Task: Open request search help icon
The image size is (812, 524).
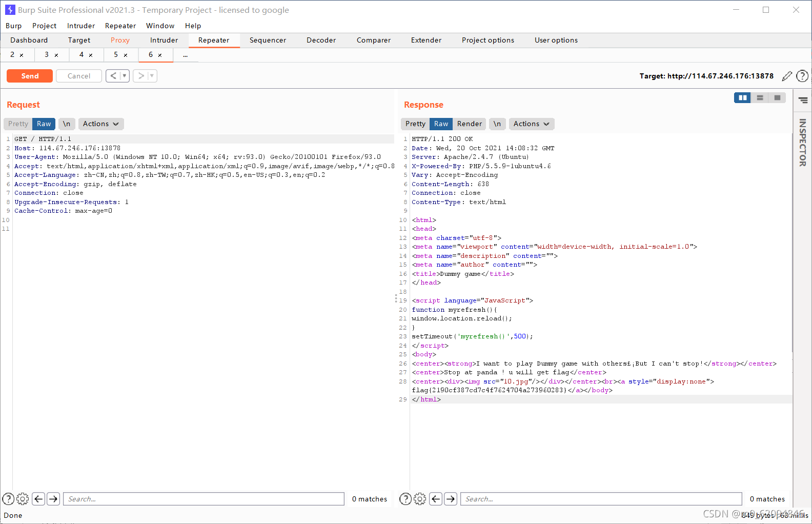Action: tap(8, 499)
